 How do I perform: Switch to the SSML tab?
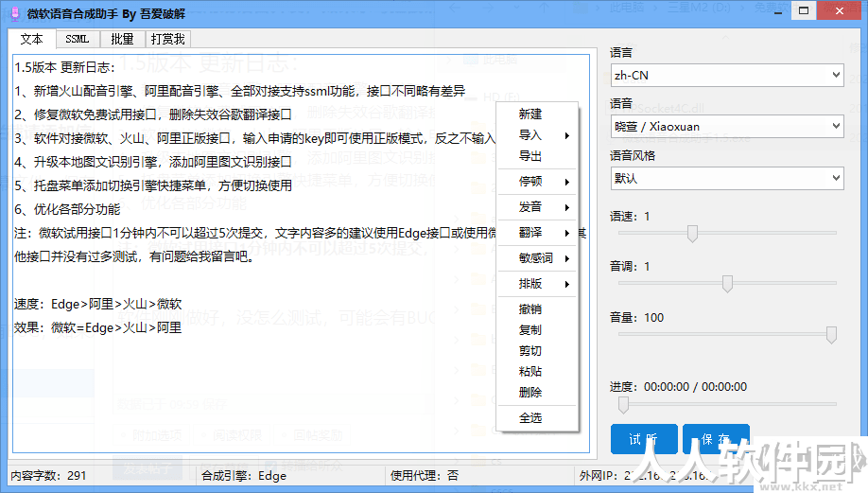[x=77, y=40]
